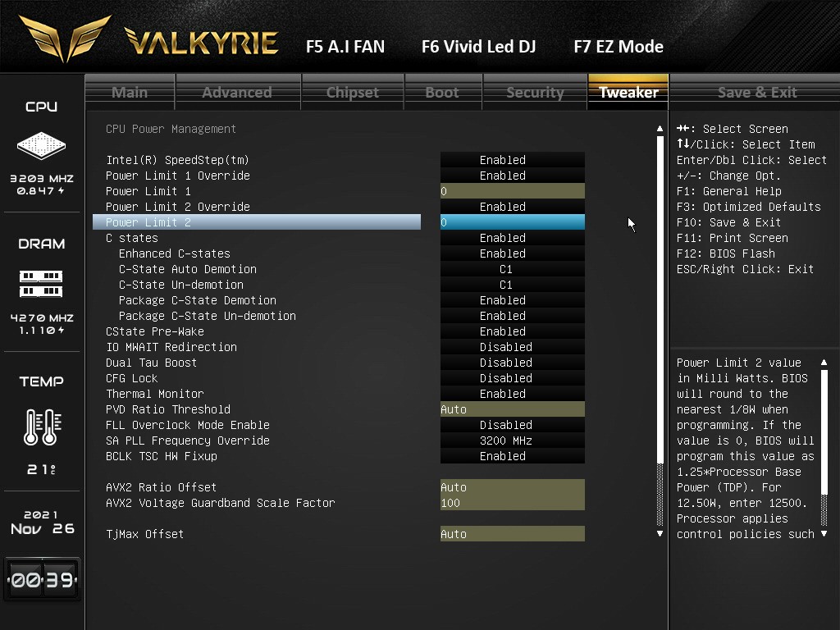
Task: Click the F12: BIOS Flash hint
Action: (725, 253)
